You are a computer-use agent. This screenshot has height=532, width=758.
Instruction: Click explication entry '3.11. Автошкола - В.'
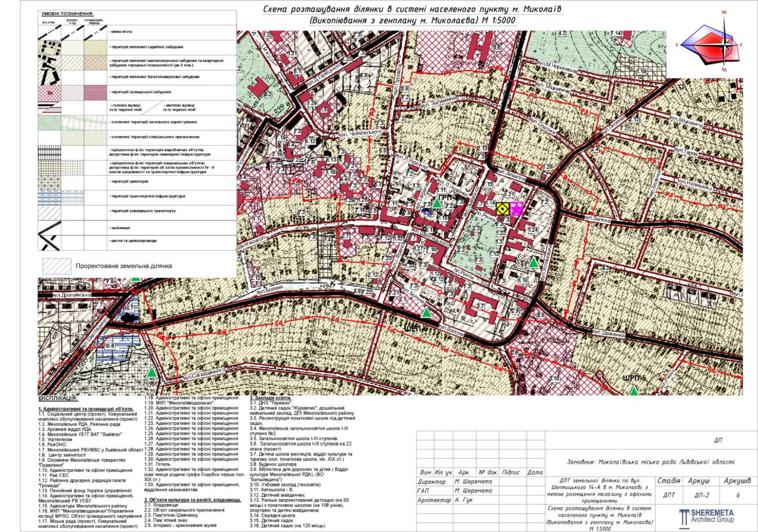(273, 490)
